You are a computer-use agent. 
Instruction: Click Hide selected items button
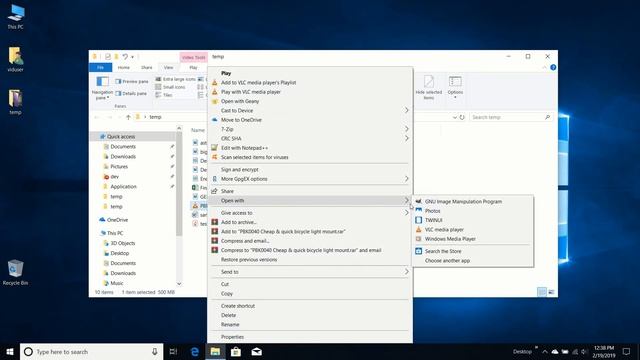[429, 87]
